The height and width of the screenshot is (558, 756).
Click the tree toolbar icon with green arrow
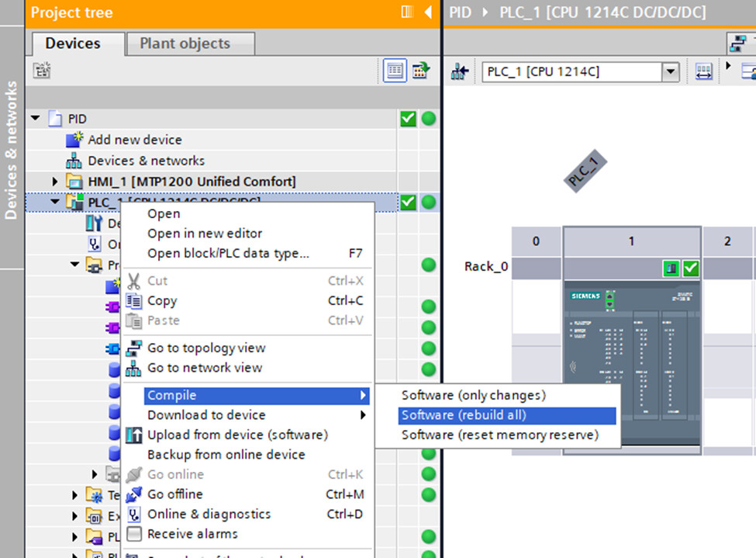point(421,71)
